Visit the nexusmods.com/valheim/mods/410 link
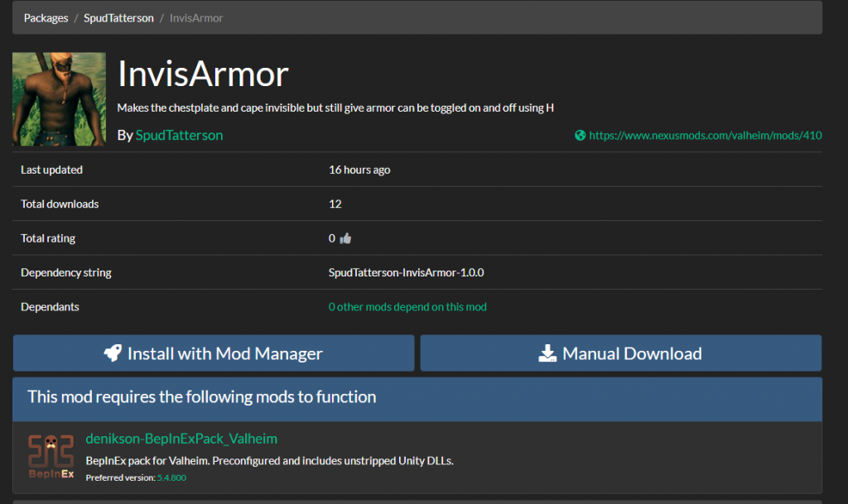The height and width of the screenshot is (504, 848). [706, 136]
